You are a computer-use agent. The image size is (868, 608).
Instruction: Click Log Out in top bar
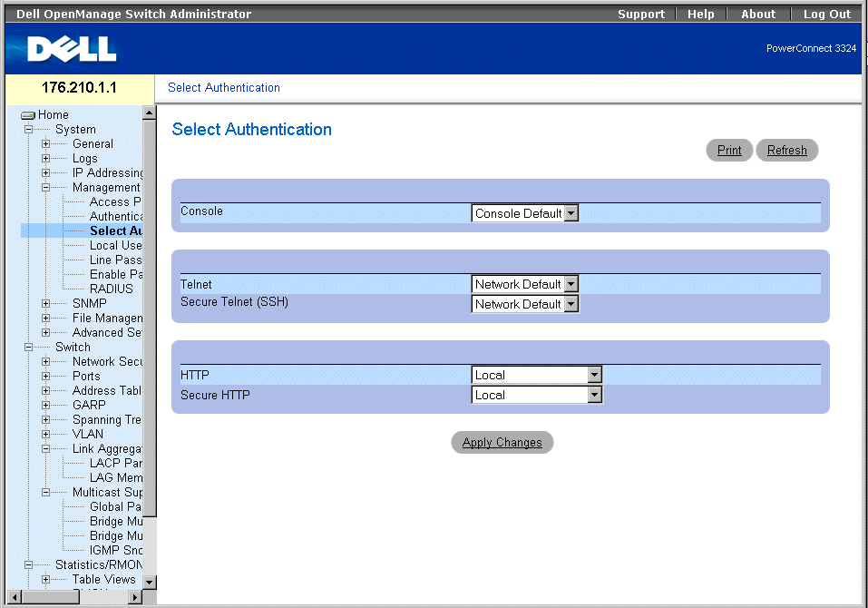point(827,15)
